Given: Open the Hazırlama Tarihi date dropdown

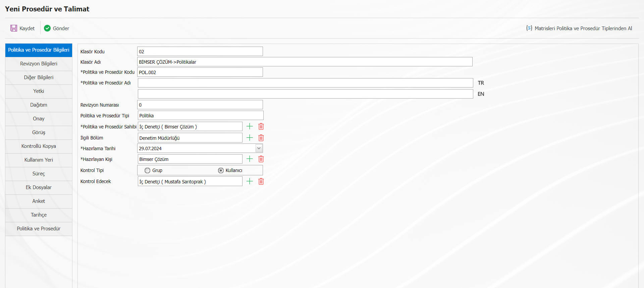Looking at the screenshot, I should (259, 148).
